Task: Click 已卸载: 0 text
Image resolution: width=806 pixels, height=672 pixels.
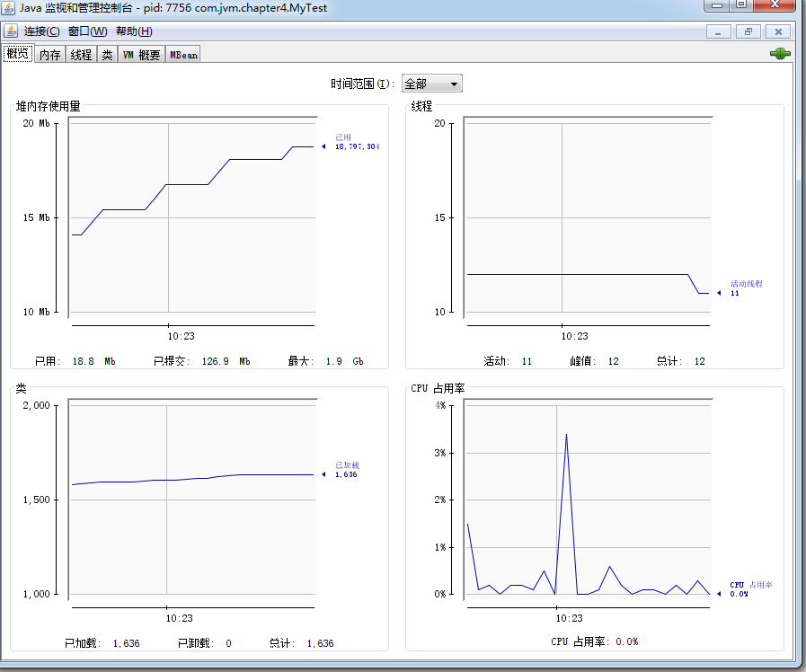Action: click(205, 643)
